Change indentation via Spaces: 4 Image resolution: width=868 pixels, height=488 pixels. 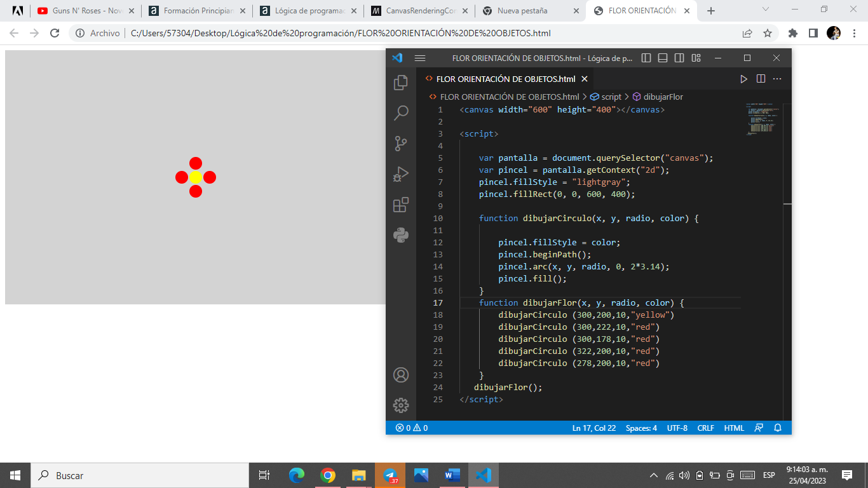[x=641, y=428]
